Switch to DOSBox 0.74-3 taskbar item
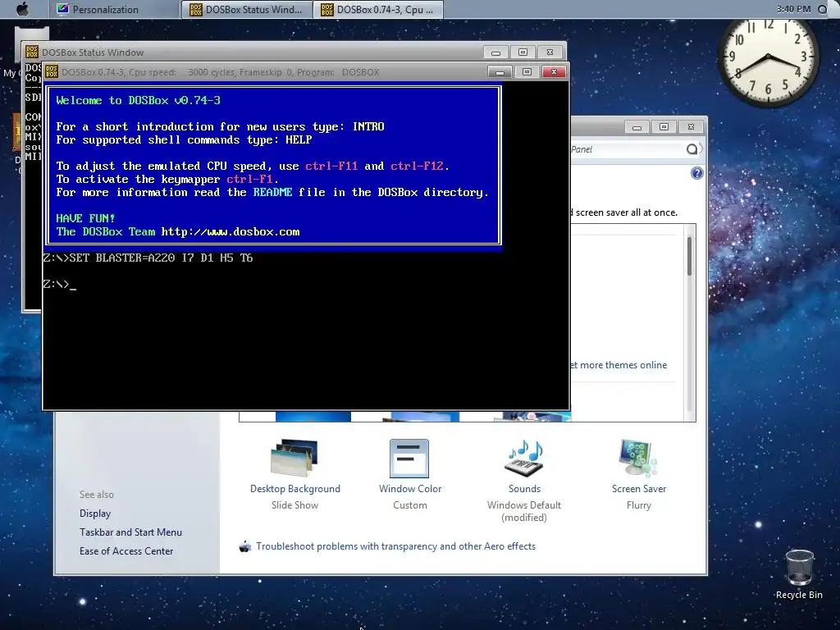 pyautogui.click(x=379, y=10)
